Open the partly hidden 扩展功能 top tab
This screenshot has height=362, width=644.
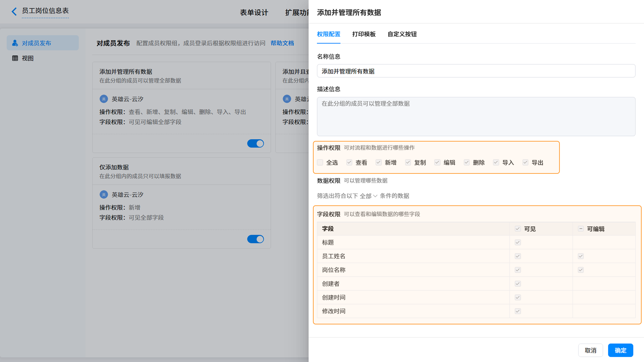point(297,13)
